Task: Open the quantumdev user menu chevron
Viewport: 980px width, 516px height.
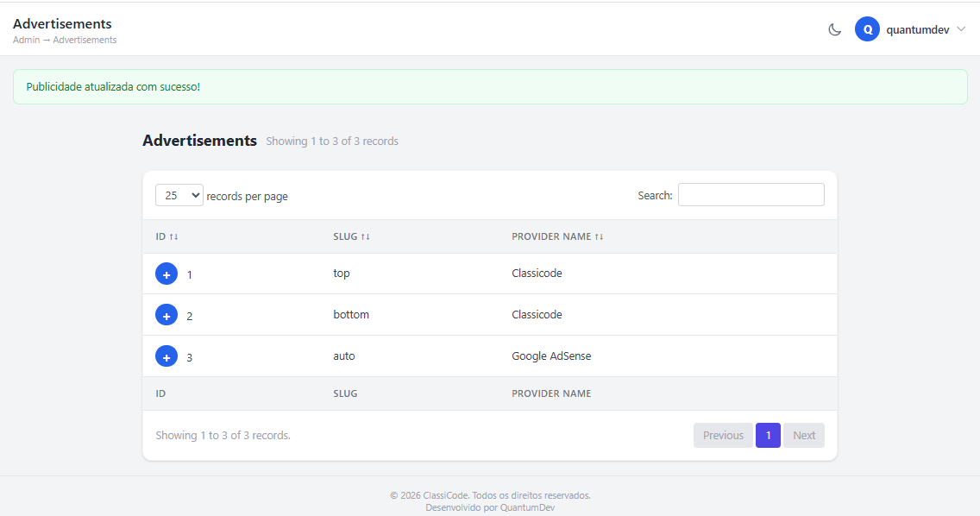Action: point(961,29)
